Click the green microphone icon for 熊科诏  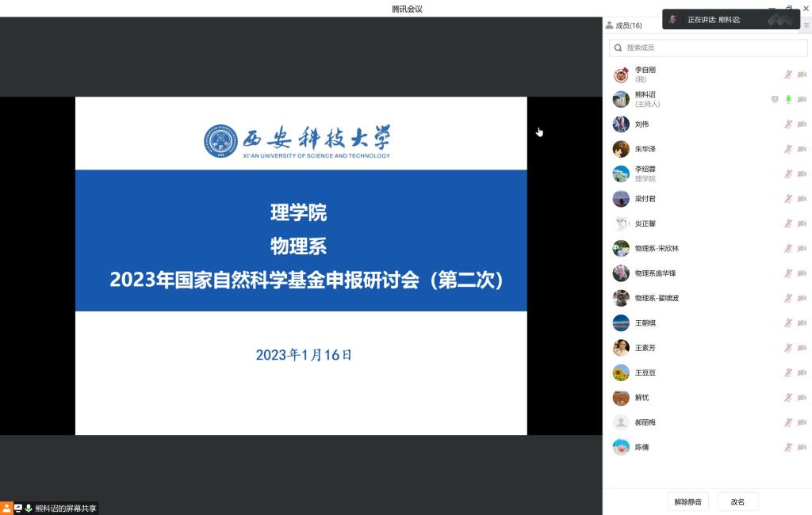pos(788,99)
